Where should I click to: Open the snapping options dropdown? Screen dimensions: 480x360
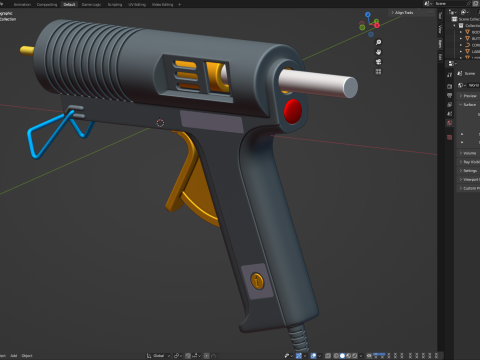click(196, 356)
